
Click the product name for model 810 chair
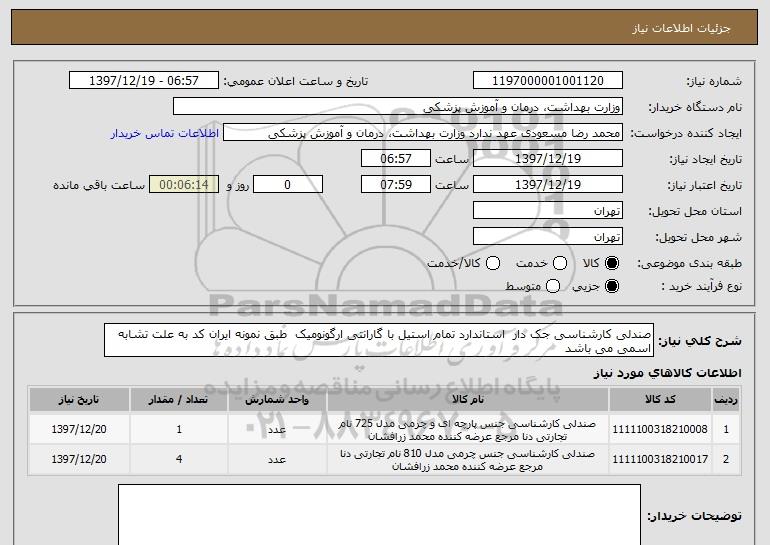point(468,460)
